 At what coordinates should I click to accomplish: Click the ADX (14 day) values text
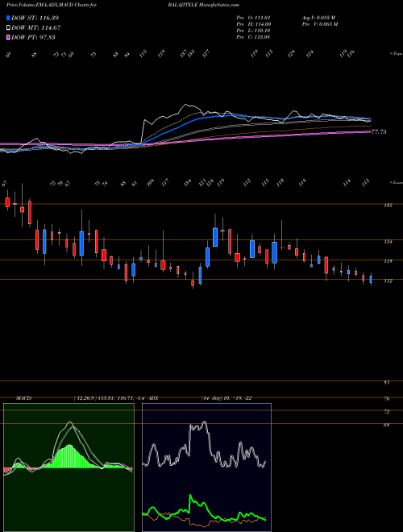coord(226,398)
